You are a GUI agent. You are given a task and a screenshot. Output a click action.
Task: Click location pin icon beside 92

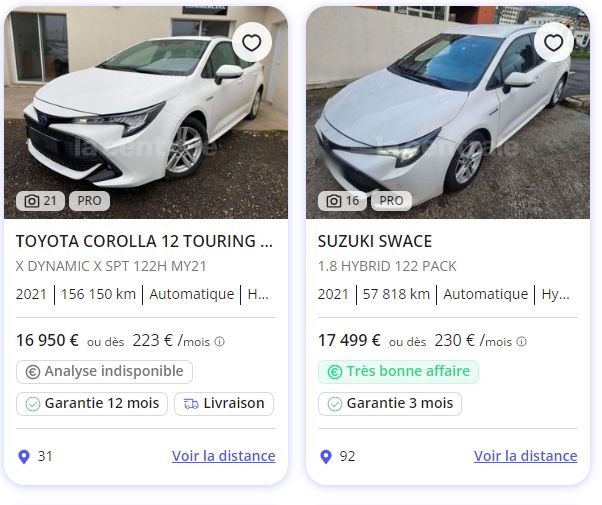[326, 457]
